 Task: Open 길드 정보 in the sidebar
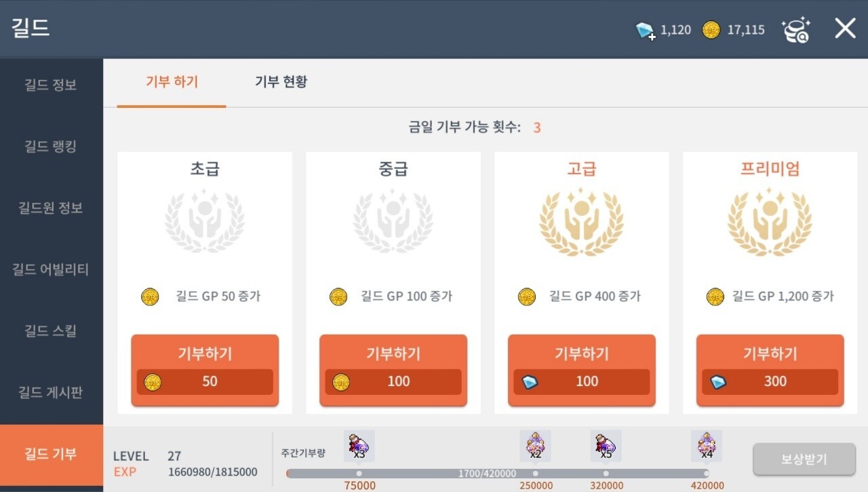pos(52,86)
